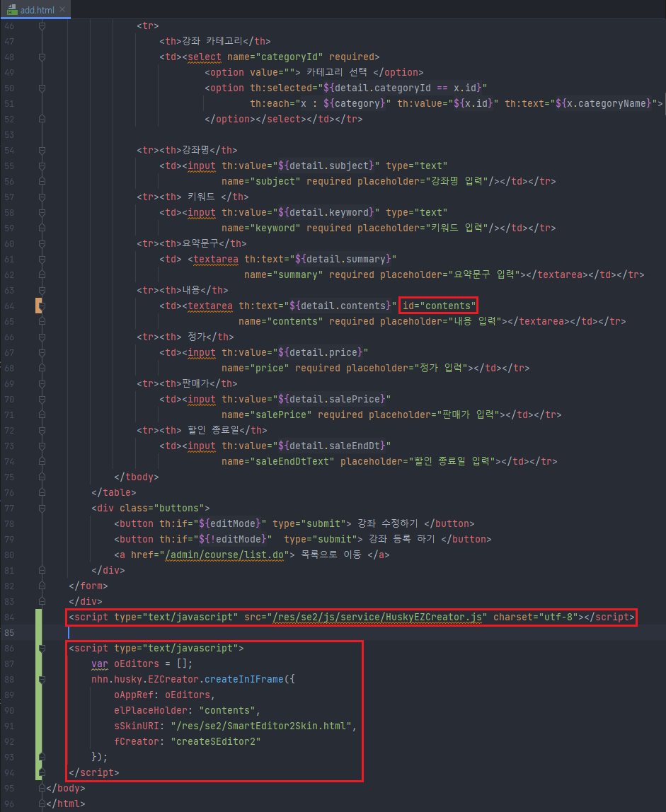Click line number 85 in the gutter

coord(8,632)
